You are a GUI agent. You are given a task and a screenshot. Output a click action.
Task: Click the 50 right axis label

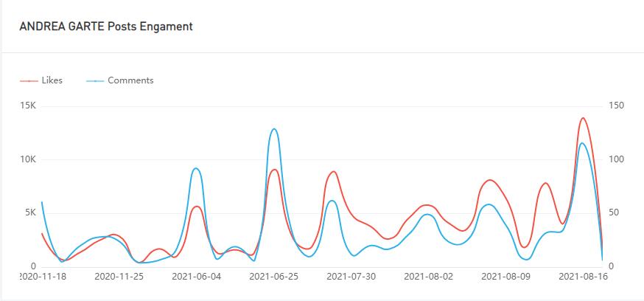[x=614, y=213]
